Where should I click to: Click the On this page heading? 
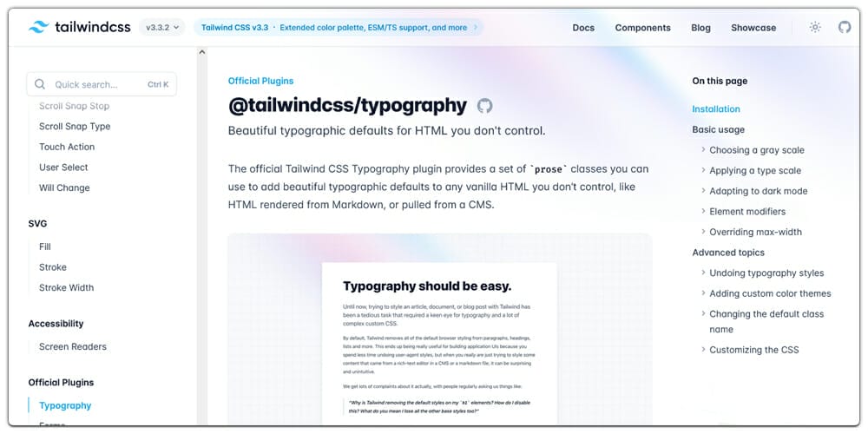(x=720, y=81)
